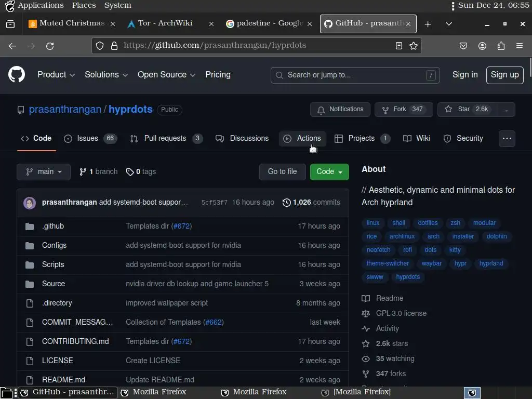This screenshot has width=532, height=399.
Task: Click the LICENSE file icon
Action: click(30, 361)
